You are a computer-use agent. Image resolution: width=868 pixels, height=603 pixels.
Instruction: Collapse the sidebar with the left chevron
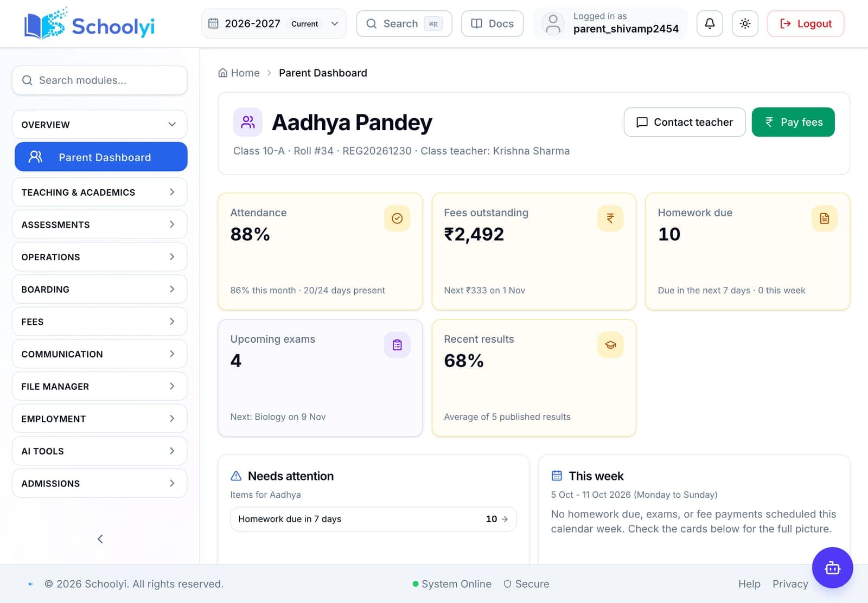[100, 538]
